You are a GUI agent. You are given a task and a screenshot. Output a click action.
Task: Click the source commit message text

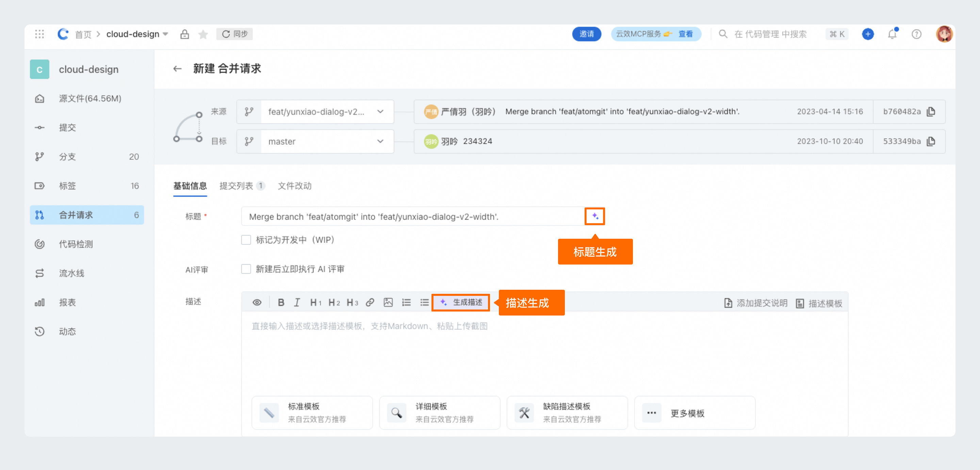tap(622, 112)
